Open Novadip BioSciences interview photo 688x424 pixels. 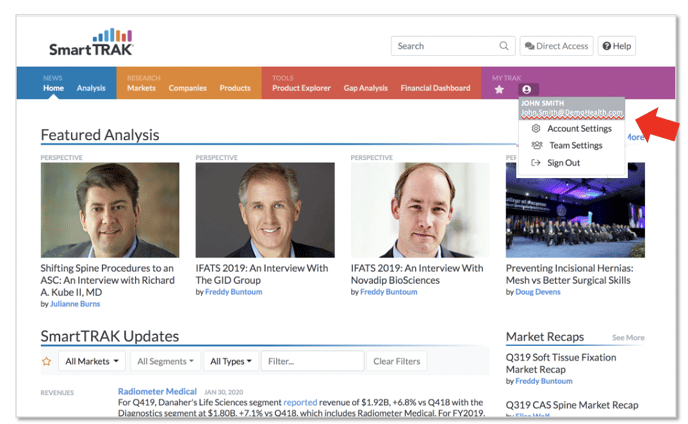click(420, 210)
